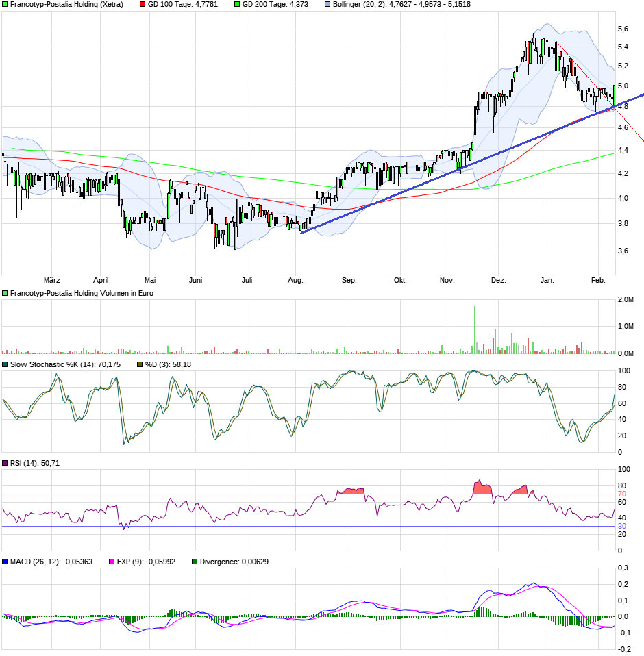Select '%D (3): 58,18' label
The image size is (644, 656).
(169, 364)
